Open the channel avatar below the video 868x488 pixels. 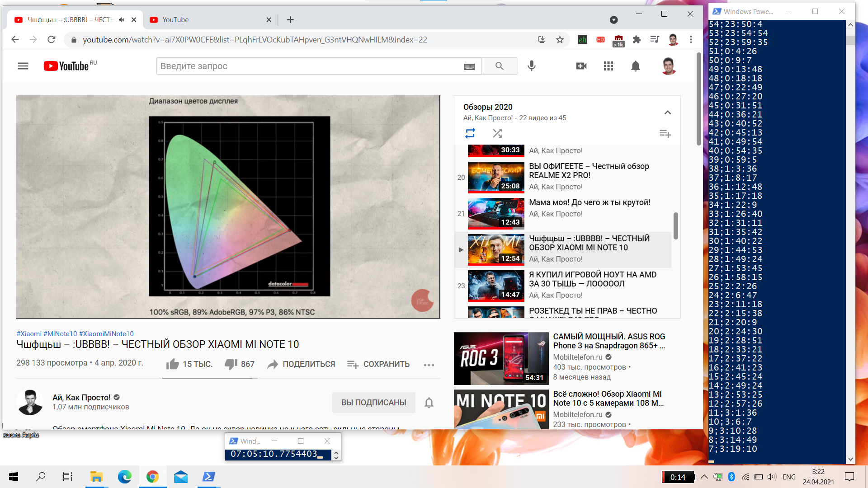pos(30,402)
